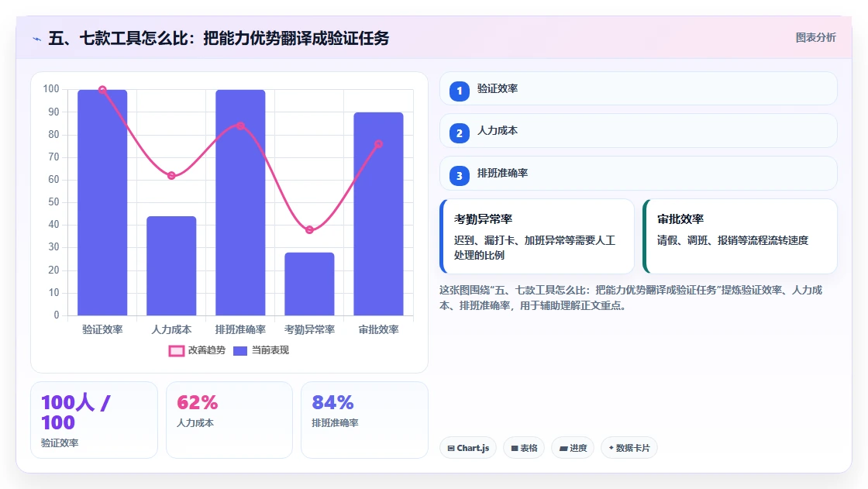Click the 人力成本 bar in chart
Screen dimensions: 868x489
[x=171, y=266]
